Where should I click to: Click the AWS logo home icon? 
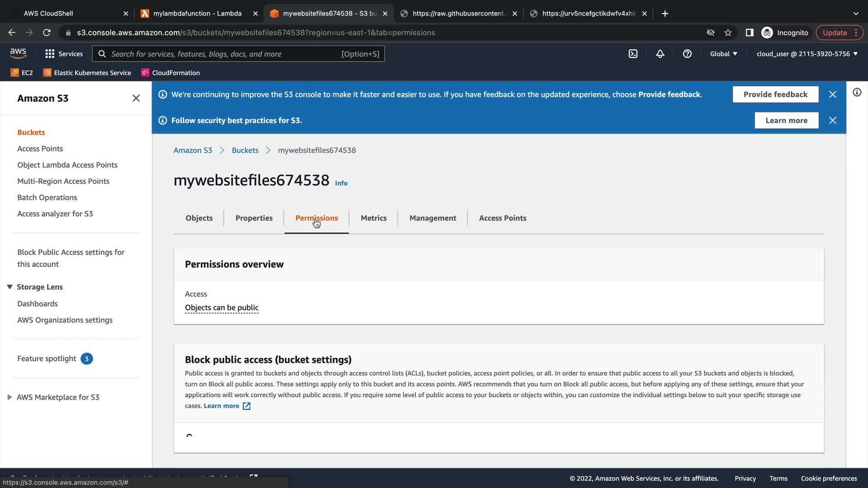[18, 53]
